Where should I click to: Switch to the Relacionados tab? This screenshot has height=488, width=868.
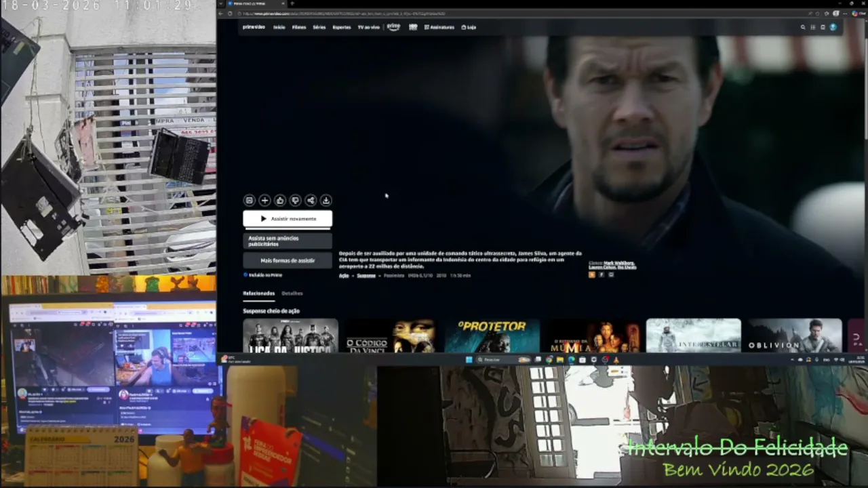[x=258, y=293]
